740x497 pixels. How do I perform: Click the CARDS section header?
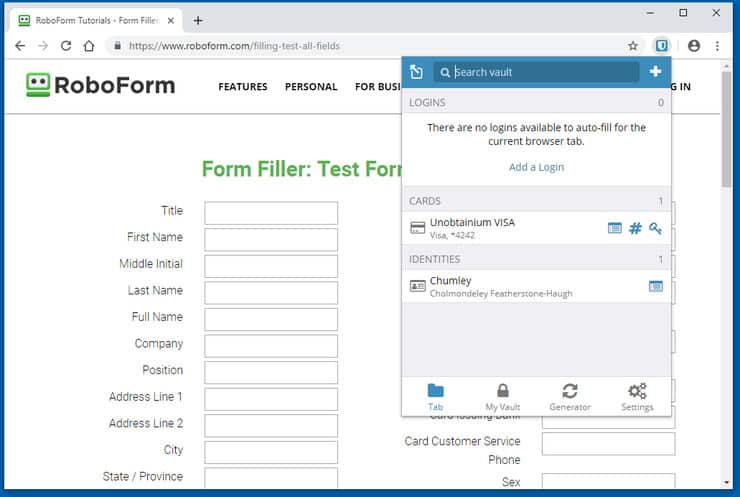point(536,201)
